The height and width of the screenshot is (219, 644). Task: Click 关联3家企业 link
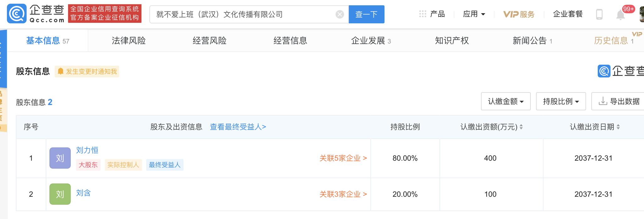(343, 194)
